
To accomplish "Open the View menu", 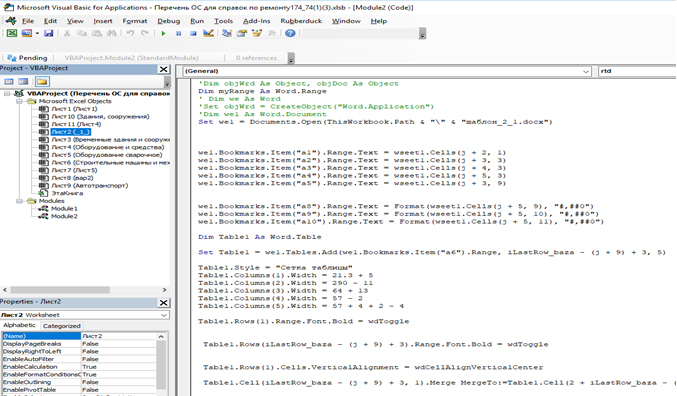I will (75, 21).
